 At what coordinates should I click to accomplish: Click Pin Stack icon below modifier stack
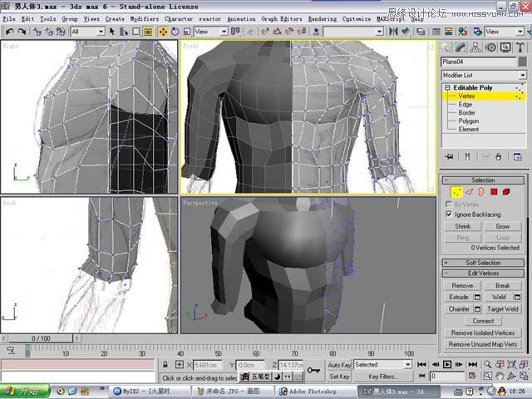click(449, 156)
